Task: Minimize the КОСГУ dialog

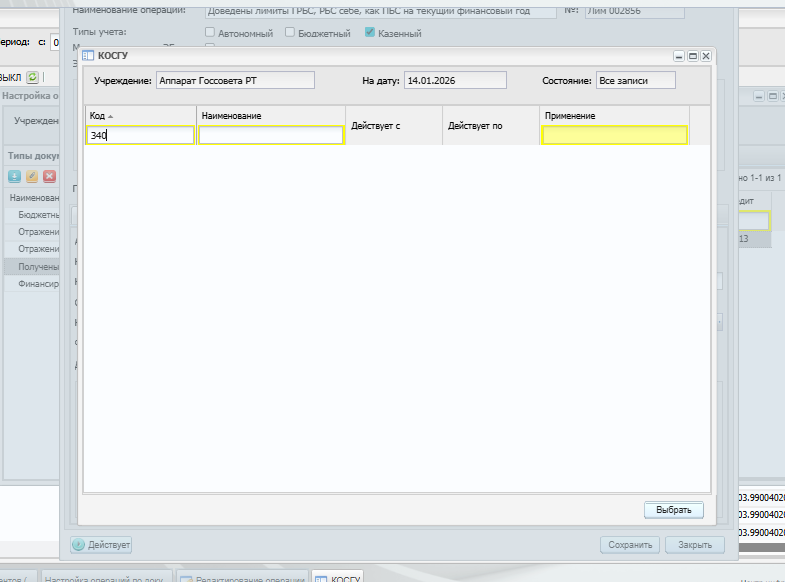Action: (679, 56)
